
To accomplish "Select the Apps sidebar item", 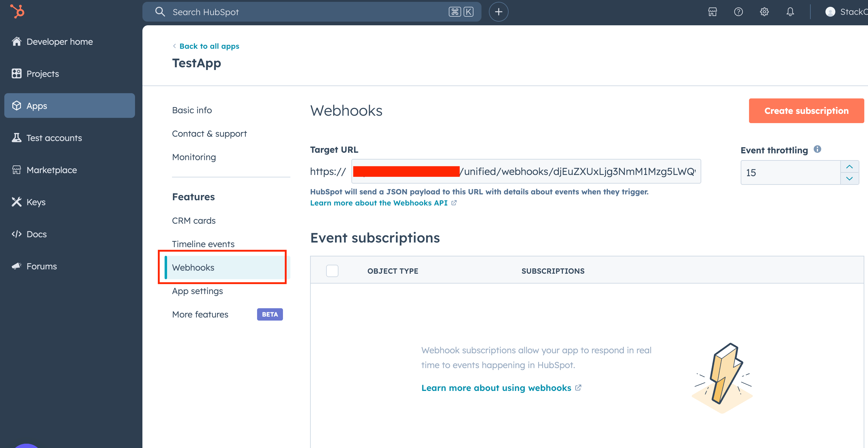I will coord(69,106).
